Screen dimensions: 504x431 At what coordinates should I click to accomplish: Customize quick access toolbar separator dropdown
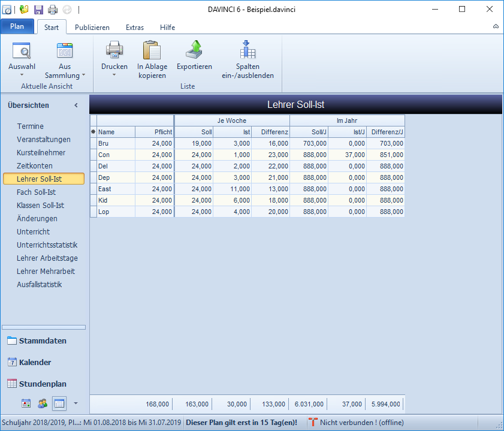pos(79,10)
